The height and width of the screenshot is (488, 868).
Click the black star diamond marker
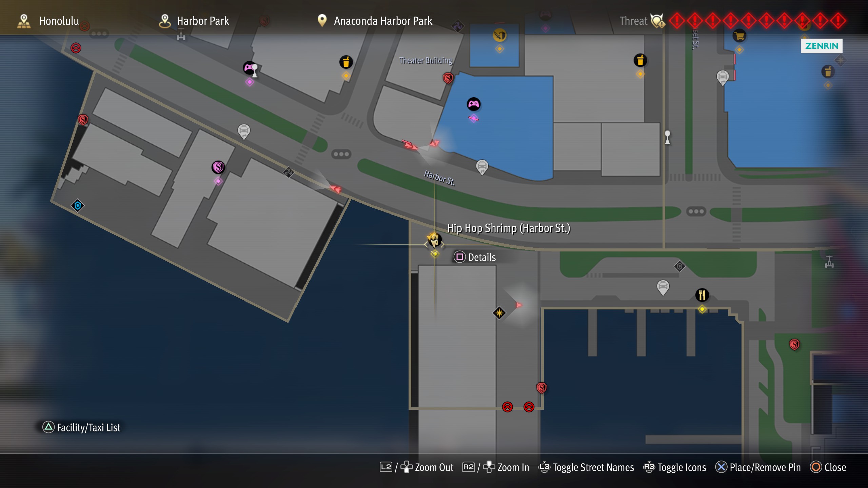(499, 313)
